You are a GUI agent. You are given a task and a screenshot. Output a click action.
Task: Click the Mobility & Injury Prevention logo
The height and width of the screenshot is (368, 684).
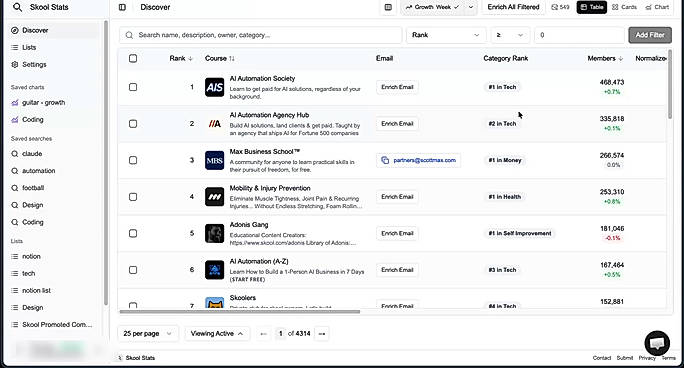(x=215, y=197)
